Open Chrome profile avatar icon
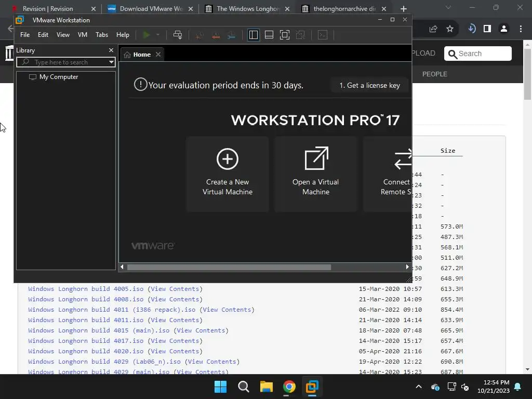Image resolution: width=532 pixels, height=399 pixels. [504, 29]
